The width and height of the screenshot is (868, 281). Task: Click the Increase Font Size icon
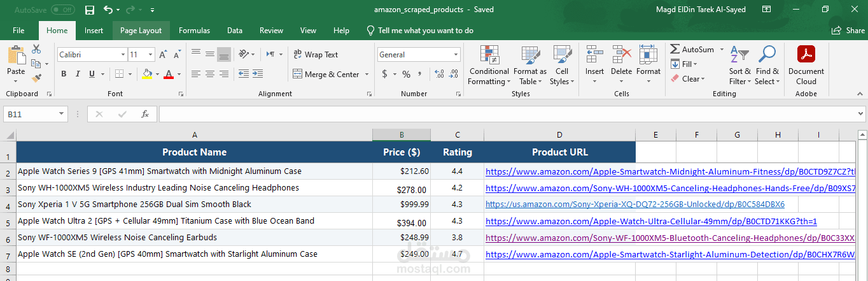pyautogui.click(x=163, y=55)
